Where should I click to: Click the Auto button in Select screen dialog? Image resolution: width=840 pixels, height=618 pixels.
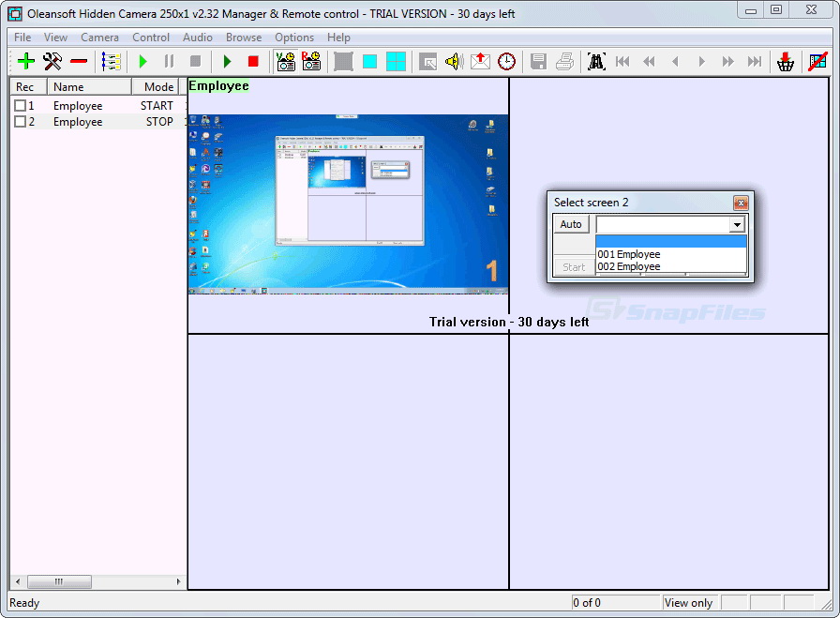click(x=571, y=224)
